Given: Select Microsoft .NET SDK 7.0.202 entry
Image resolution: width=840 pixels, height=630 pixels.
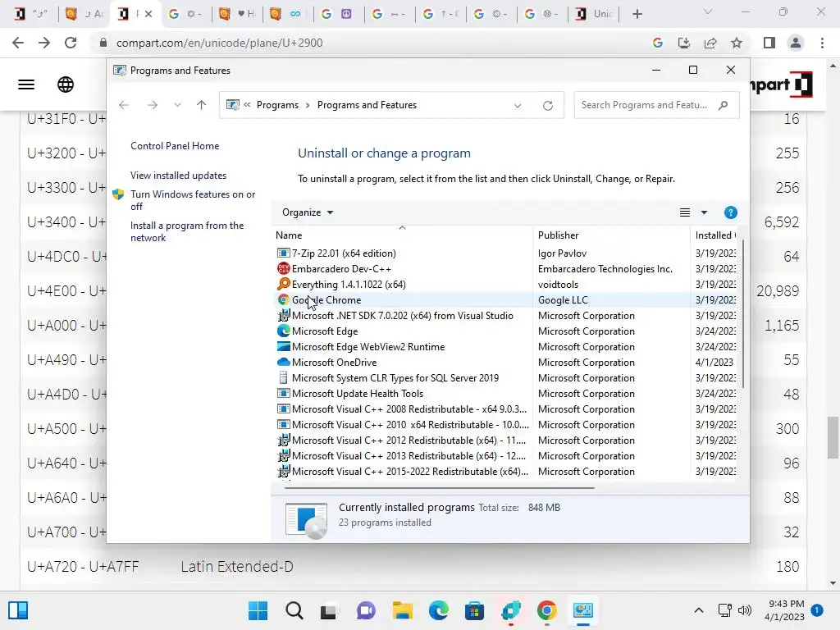Looking at the screenshot, I should 402,316.
